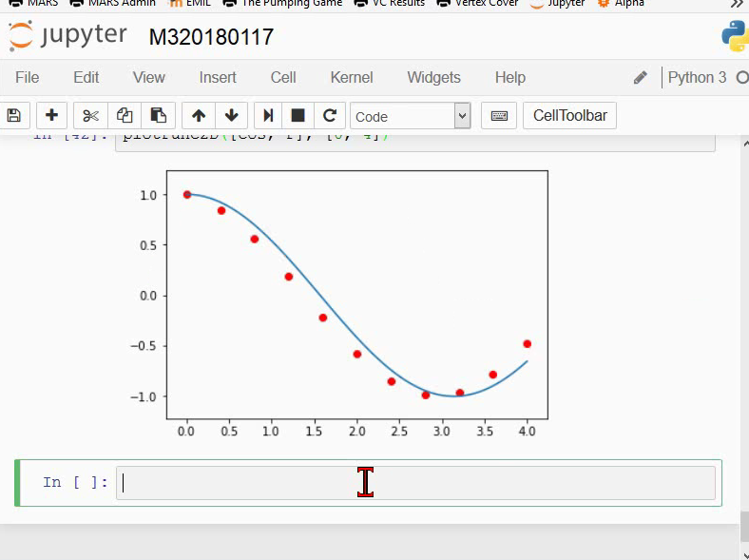749x560 pixels.
Task: Open the Vertex Cover bookmark
Action: click(477, 3)
